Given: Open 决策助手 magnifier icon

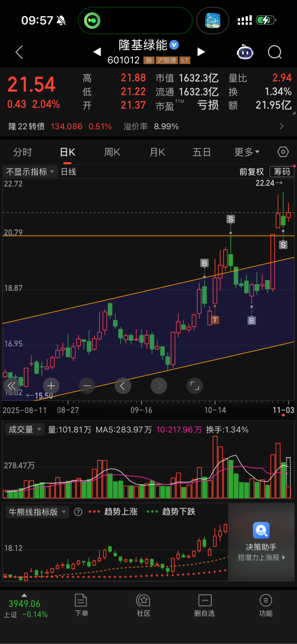Looking at the screenshot, I should click(x=261, y=530).
